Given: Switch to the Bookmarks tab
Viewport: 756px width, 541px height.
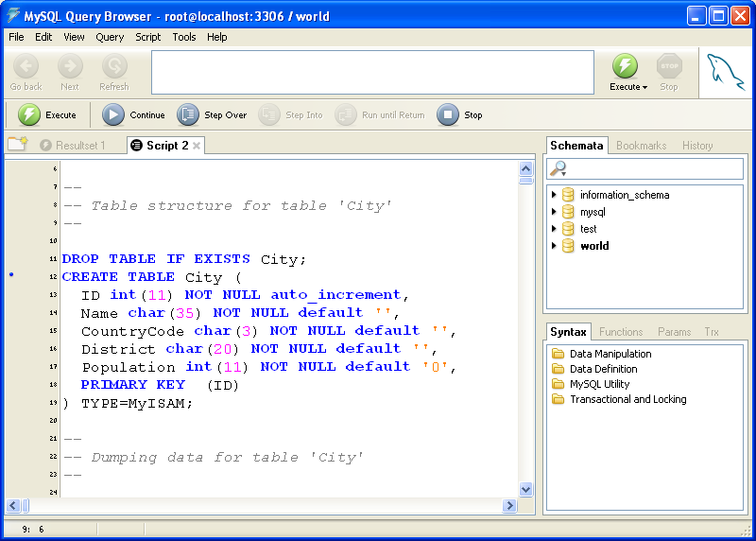Looking at the screenshot, I should (x=641, y=146).
